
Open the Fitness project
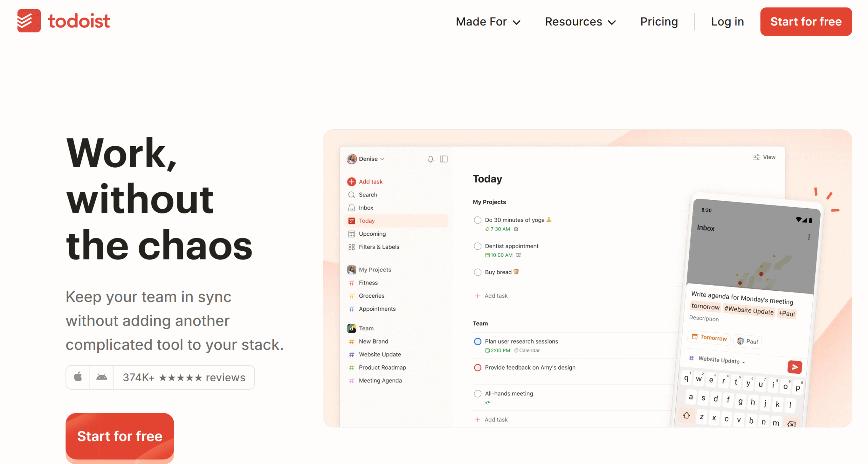[x=396, y=283]
